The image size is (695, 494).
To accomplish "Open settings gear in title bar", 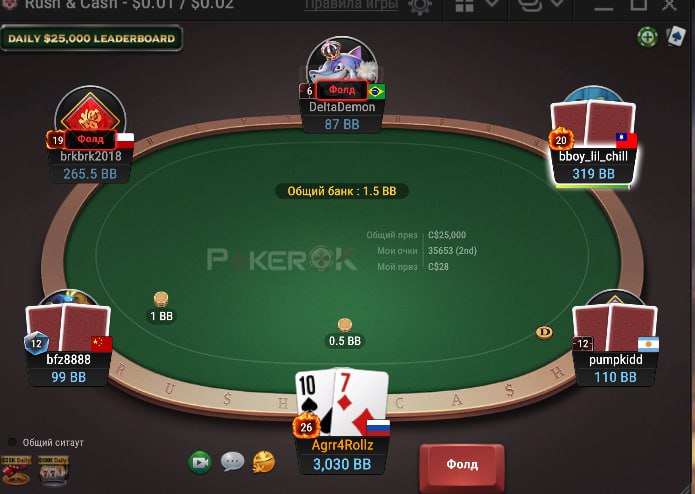I will point(419,6).
